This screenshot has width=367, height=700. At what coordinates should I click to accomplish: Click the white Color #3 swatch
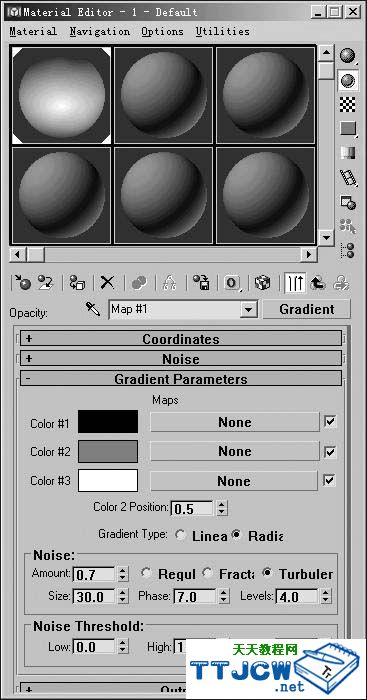108,480
